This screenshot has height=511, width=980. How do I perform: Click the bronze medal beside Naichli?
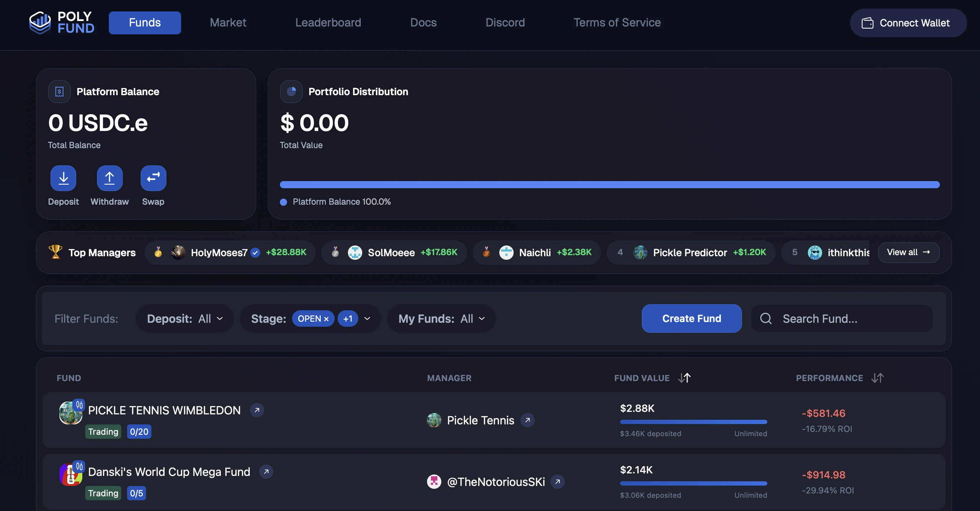[x=486, y=252]
